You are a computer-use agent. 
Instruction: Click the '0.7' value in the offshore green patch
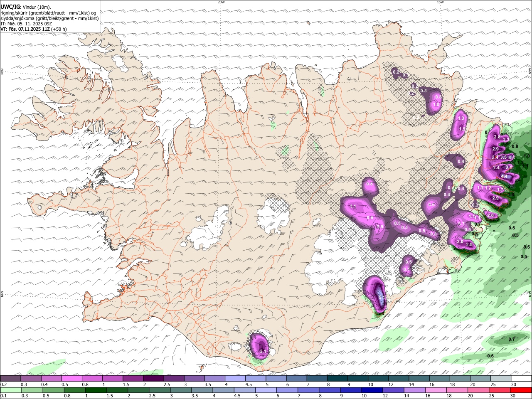[x=512, y=339]
